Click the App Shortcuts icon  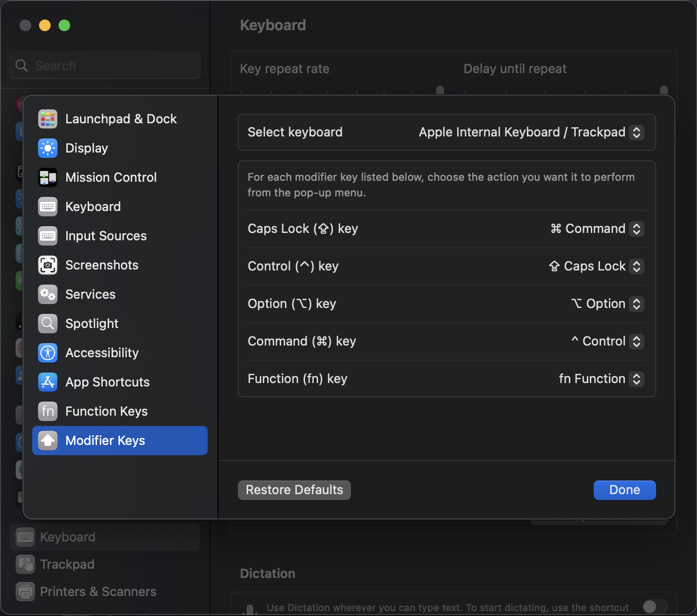pos(48,382)
